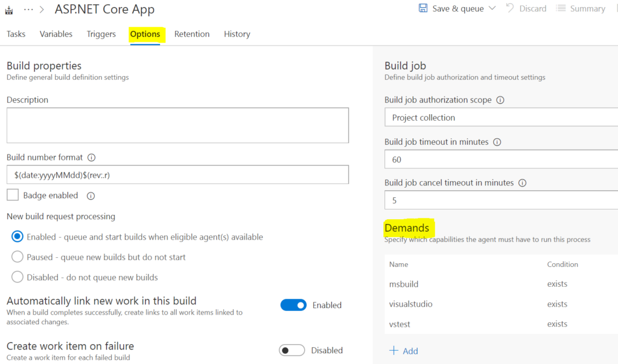
Task: Enable the Create work item on failure toggle
Action: point(291,350)
